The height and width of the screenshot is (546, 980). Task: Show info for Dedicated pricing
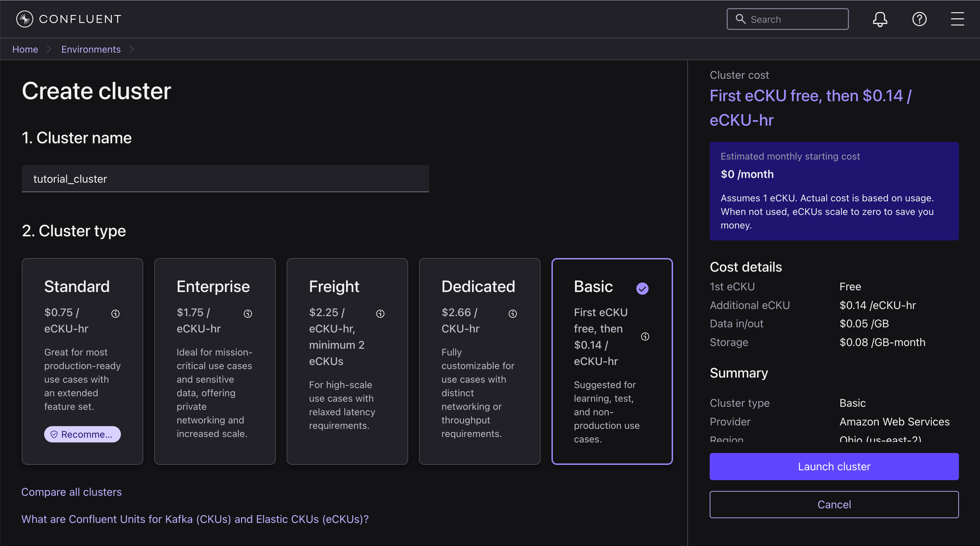tap(512, 313)
